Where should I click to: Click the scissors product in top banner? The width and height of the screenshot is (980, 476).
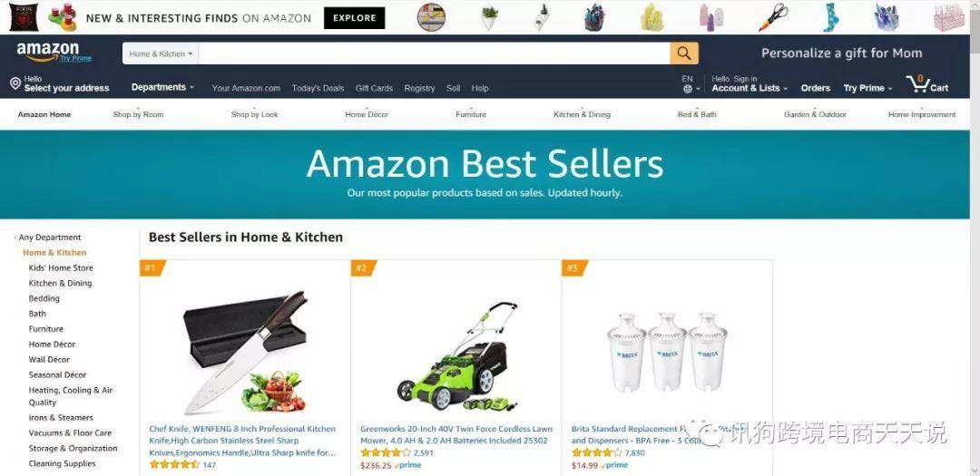(x=774, y=17)
